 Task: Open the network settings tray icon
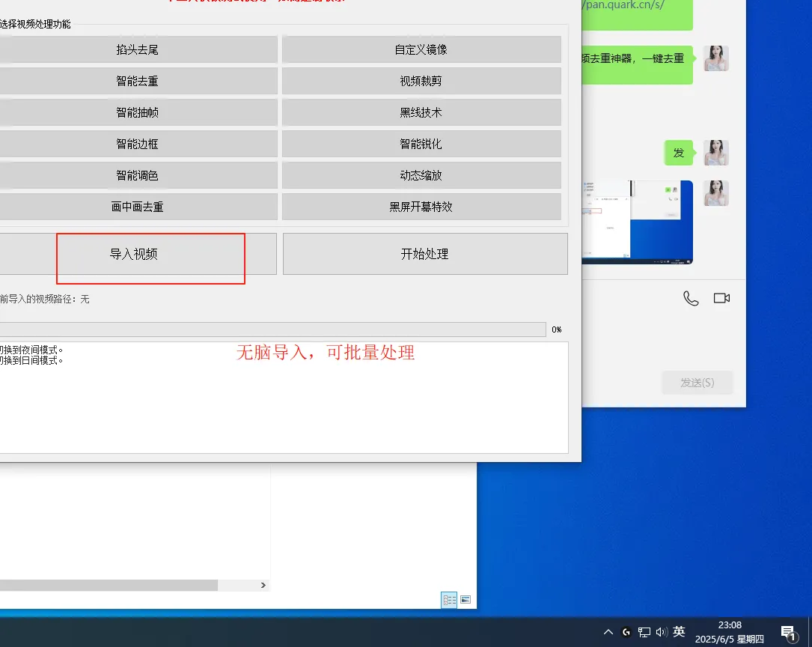click(644, 631)
